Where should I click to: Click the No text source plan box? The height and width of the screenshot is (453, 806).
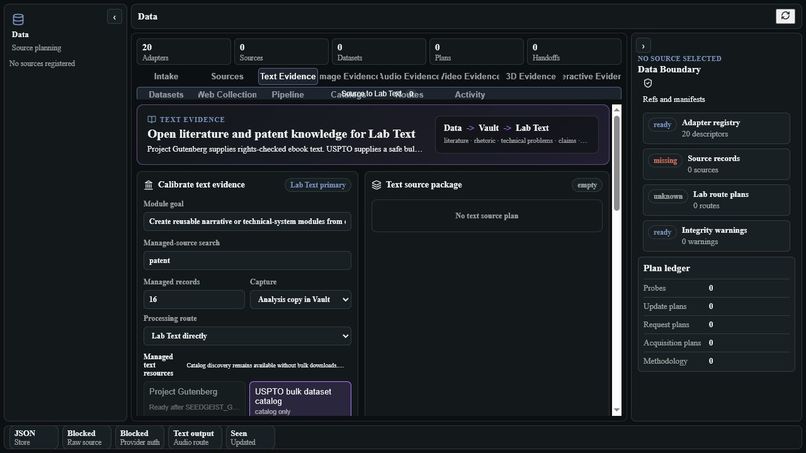[x=487, y=216]
